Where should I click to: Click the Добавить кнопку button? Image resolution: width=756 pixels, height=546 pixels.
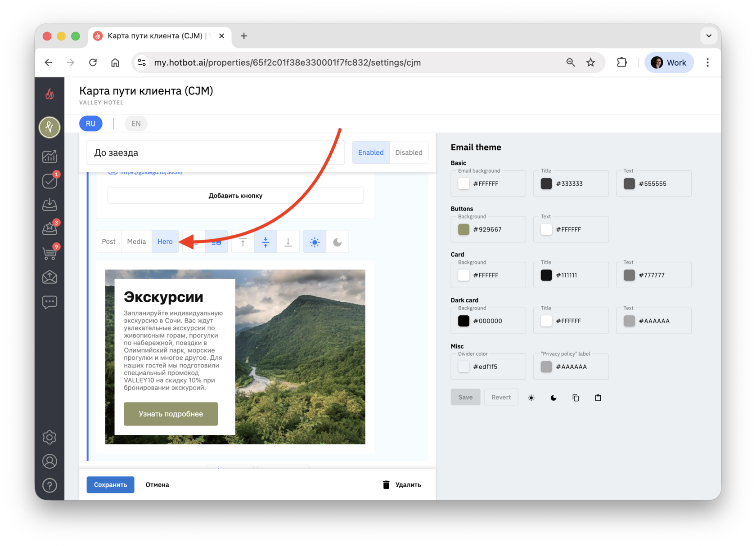coord(235,196)
